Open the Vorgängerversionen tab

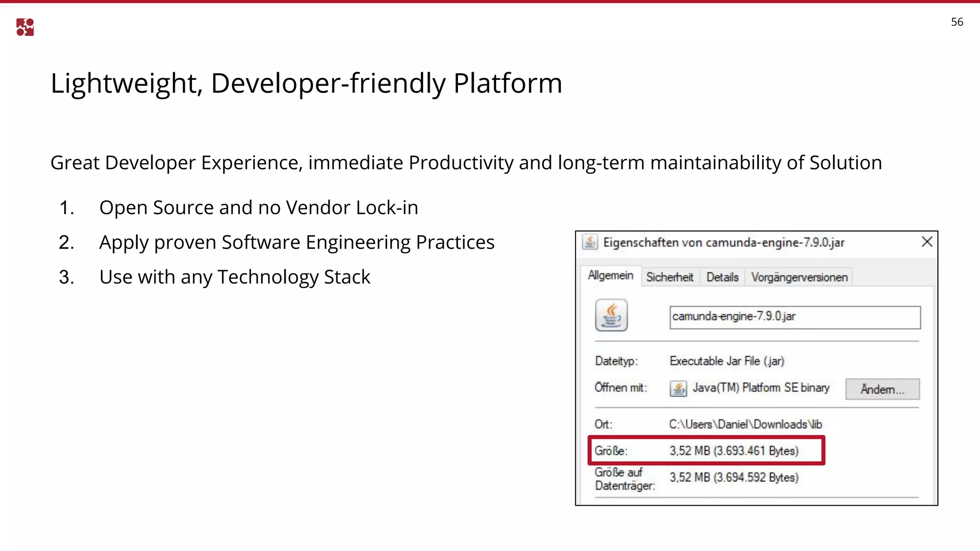(x=799, y=277)
